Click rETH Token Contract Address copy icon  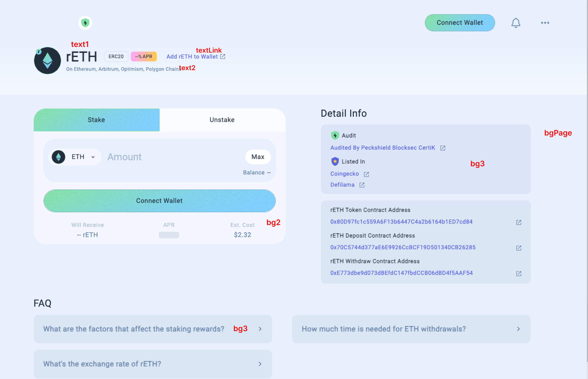point(519,222)
